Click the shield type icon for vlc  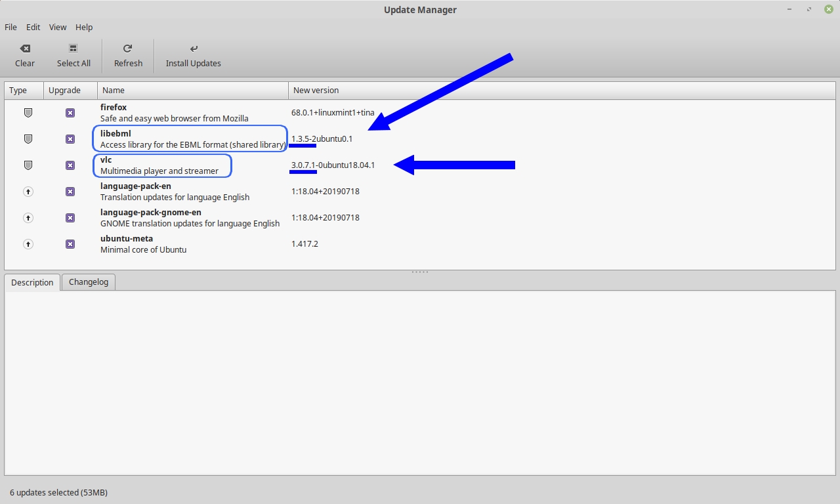pos(28,165)
